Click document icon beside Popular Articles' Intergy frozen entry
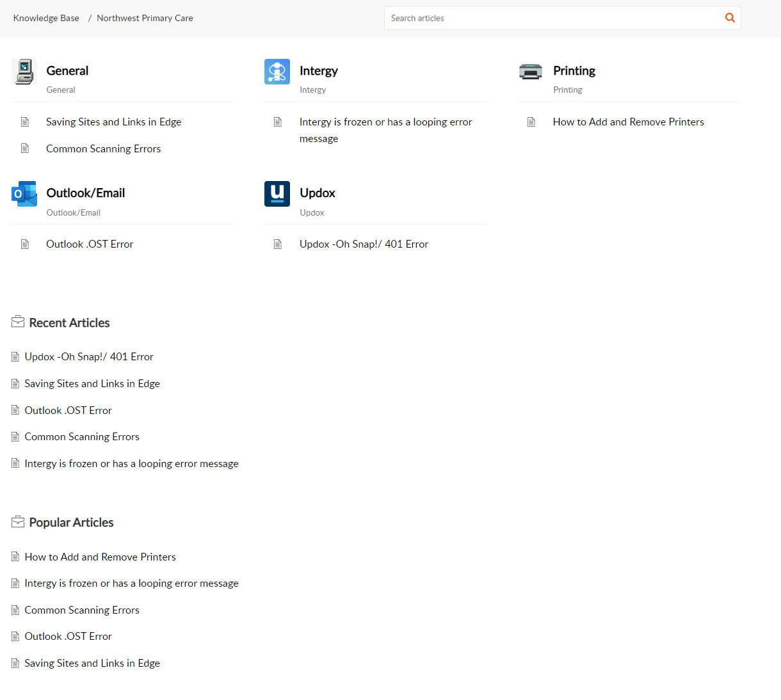Image resolution: width=781 pixels, height=700 pixels. coord(15,584)
